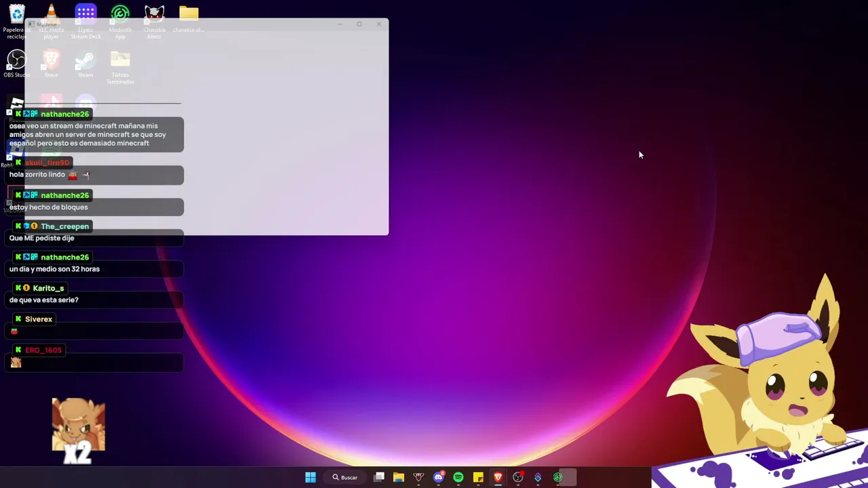Image resolution: width=868 pixels, height=488 pixels.
Task: Click the username ERG_1605 in chat
Action: (x=43, y=350)
